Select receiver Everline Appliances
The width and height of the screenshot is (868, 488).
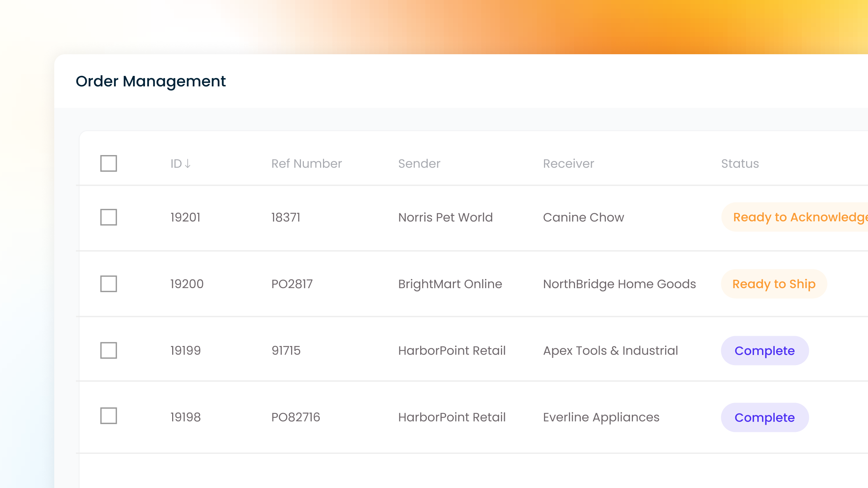coord(601,417)
